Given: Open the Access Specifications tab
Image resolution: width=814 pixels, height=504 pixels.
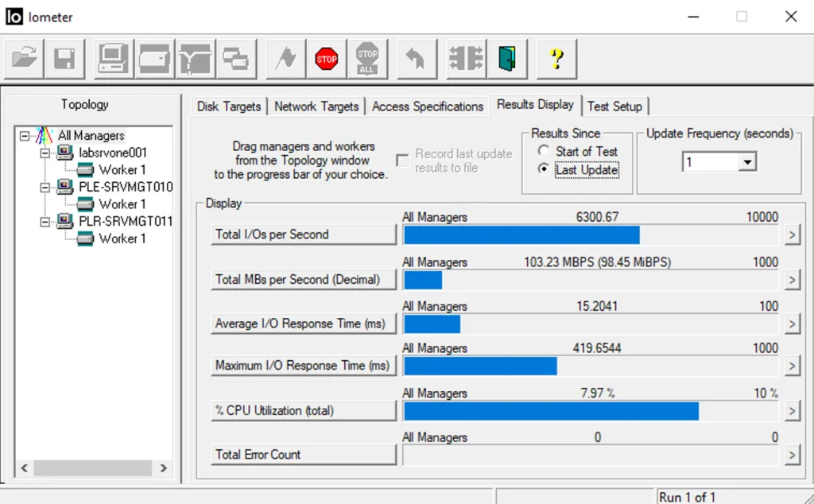Looking at the screenshot, I should pyautogui.click(x=427, y=107).
